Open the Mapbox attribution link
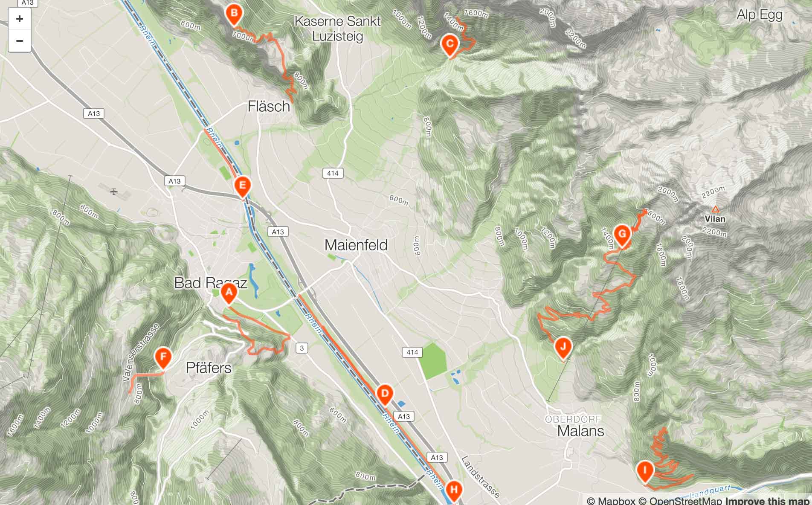This screenshot has width=812, height=505. click(x=611, y=501)
